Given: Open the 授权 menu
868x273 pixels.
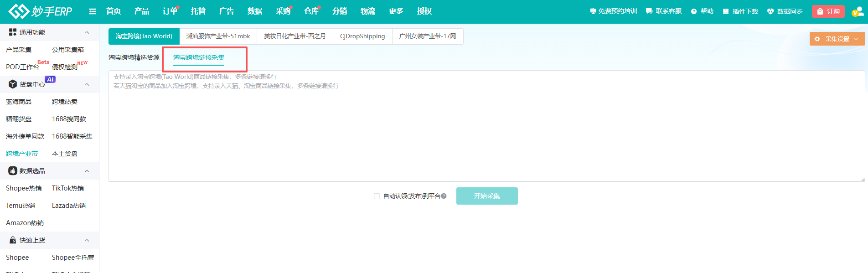Looking at the screenshot, I should pyautogui.click(x=424, y=11).
